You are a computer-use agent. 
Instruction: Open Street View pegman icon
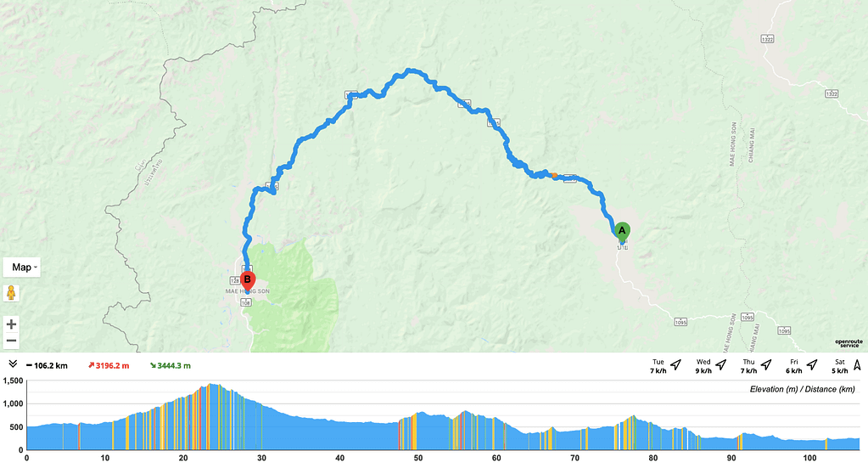11,293
